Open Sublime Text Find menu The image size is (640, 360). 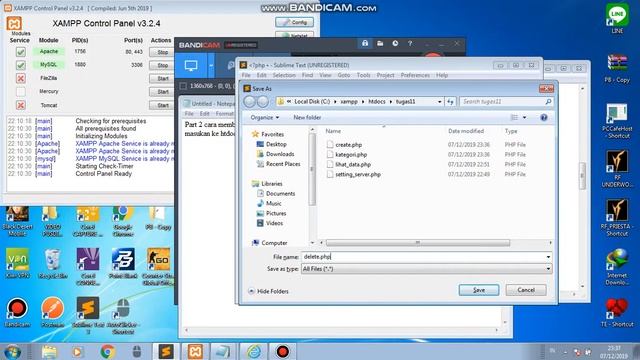307,75
